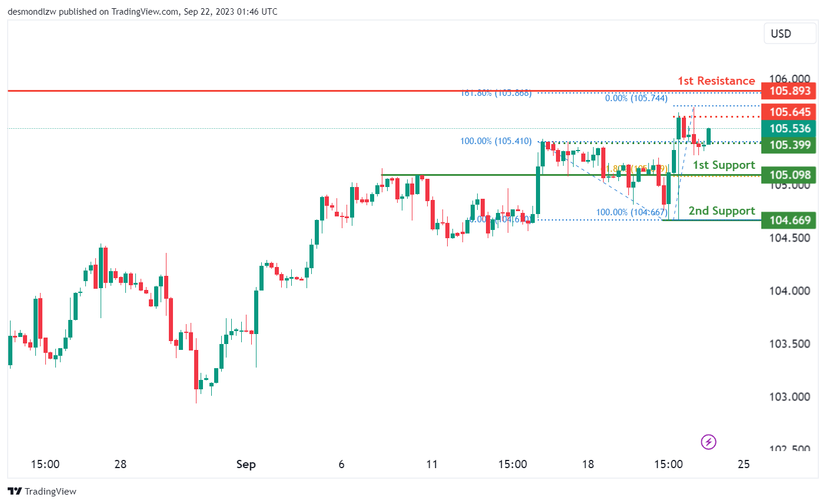This screenshot has height=504, width=826.
Task: Click the 105.098 first support price label
Action: 789,175
